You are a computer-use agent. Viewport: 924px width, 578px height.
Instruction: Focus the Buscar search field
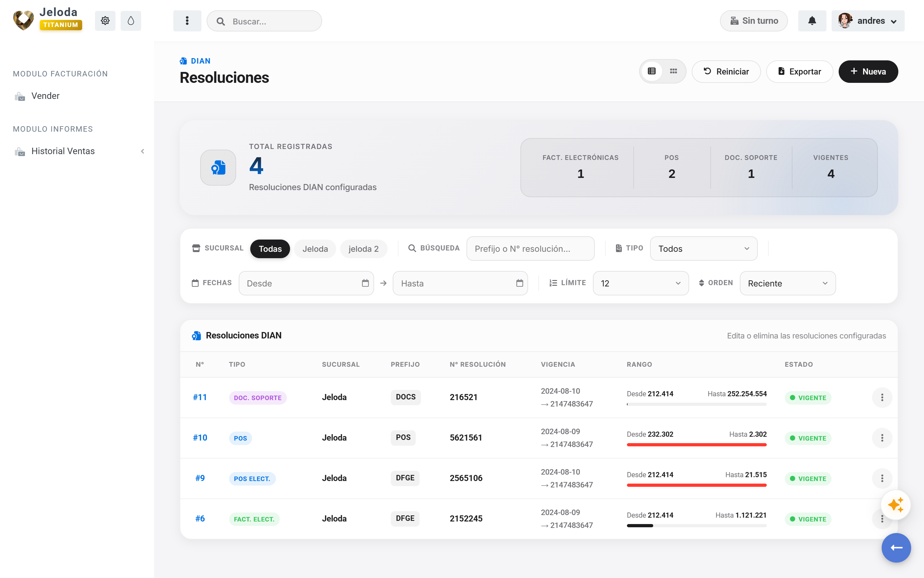[x=264, y=21]
